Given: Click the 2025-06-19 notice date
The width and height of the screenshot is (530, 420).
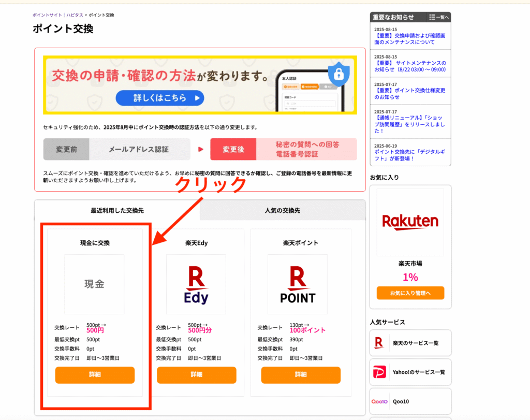Looking at the screenshot, I should (x=386, y=146).
